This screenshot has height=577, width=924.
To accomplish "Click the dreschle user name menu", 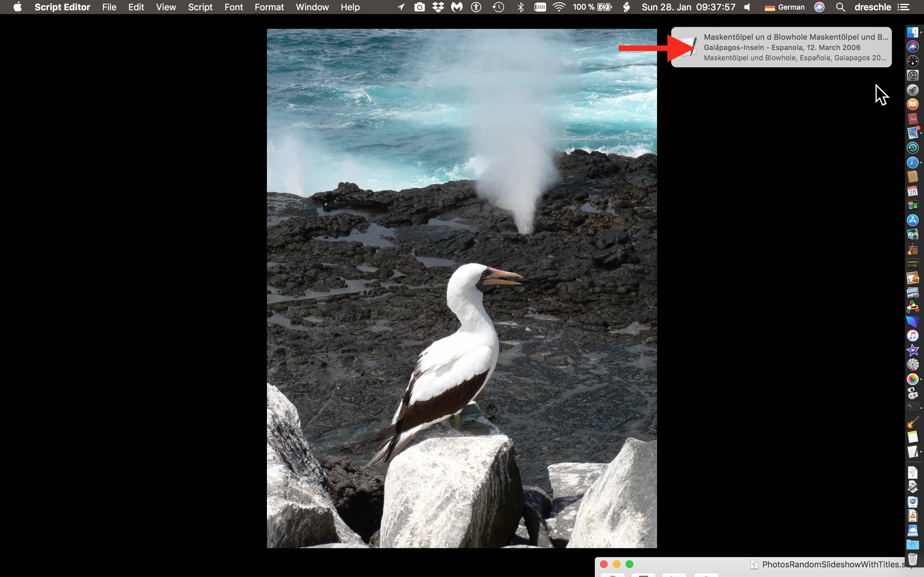I will pyautogui.click(x=873, y=7).
